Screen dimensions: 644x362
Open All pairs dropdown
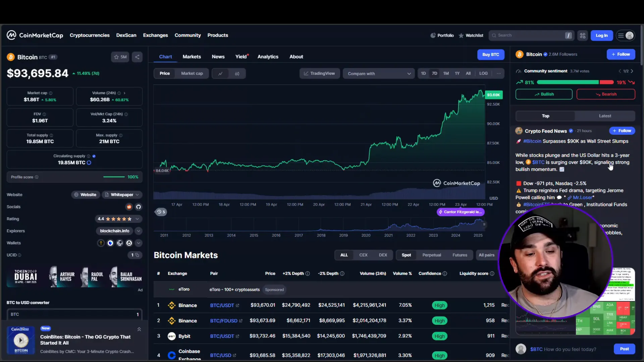tap(486, 255)
